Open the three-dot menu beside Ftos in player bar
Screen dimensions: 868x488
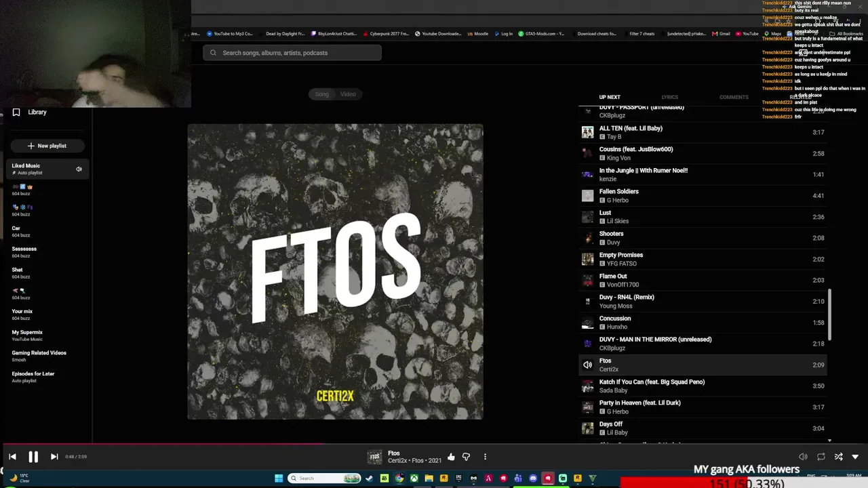(x=485, y=457)
